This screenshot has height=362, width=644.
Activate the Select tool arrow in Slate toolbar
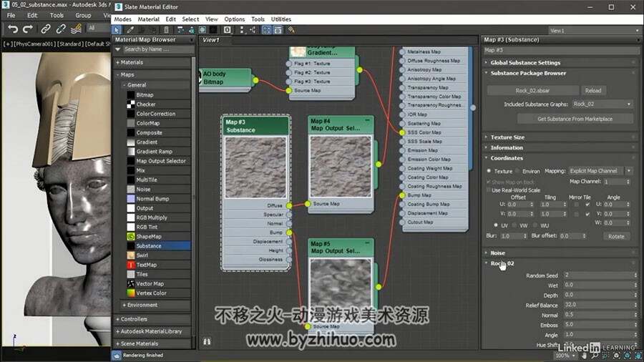(x=117, y=30)
